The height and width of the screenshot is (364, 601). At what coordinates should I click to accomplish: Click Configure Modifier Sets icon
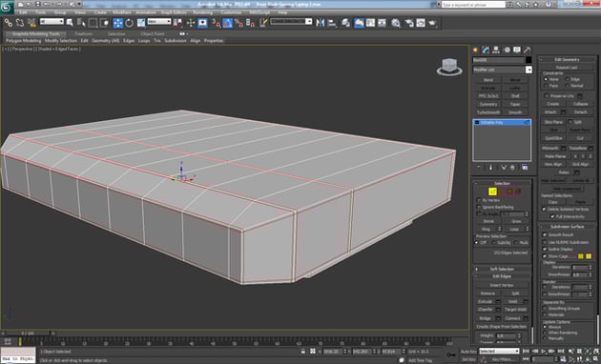click(525, 168)
